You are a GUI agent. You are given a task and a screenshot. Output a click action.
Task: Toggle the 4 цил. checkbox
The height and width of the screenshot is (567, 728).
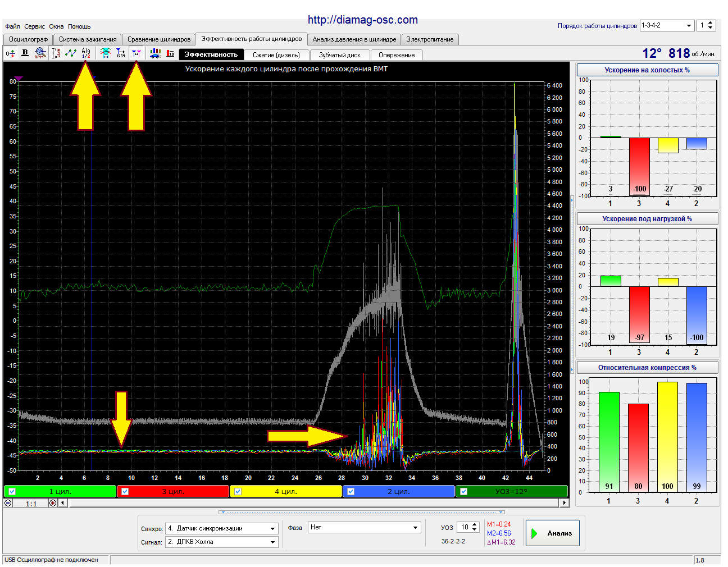coord(238,492)
